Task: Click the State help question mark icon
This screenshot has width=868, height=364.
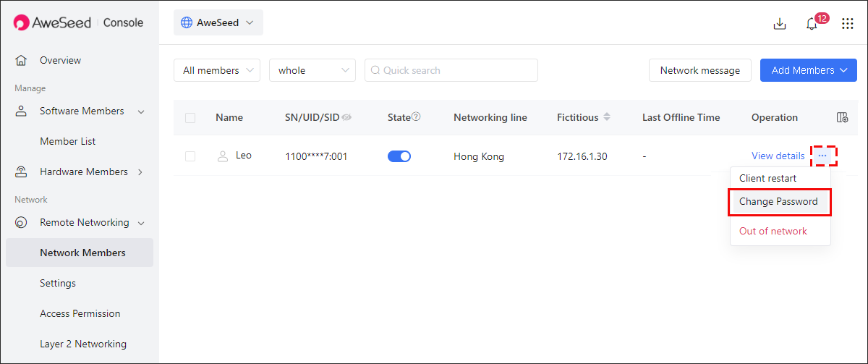Action: pyautogui.click(x=416, y=117)
